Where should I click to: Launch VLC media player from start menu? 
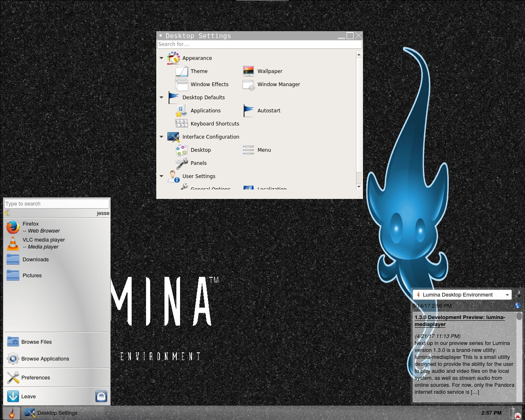pyautogui.click(x=57, y=243)
